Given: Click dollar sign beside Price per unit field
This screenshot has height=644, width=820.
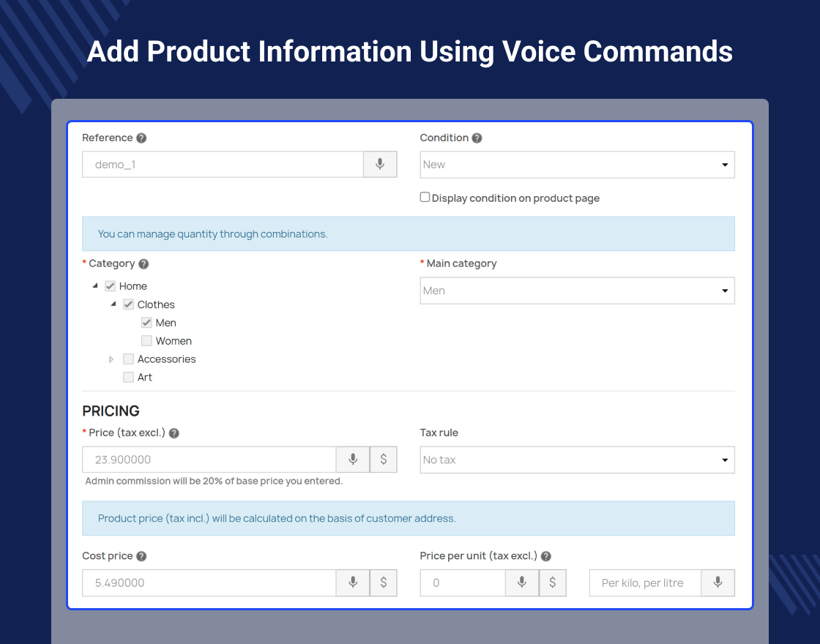Looking at the screenshot, I should pyautogui.click(x=552, y=583).
